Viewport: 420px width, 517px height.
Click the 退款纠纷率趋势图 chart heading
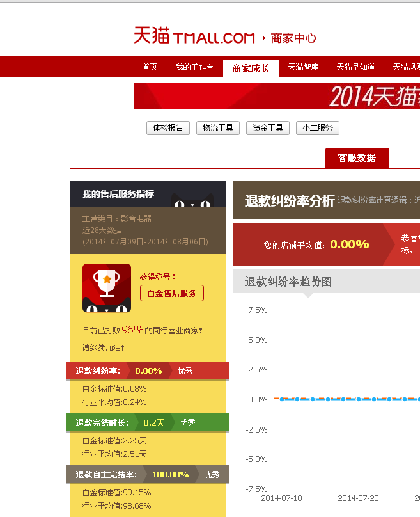coord(288,282)
